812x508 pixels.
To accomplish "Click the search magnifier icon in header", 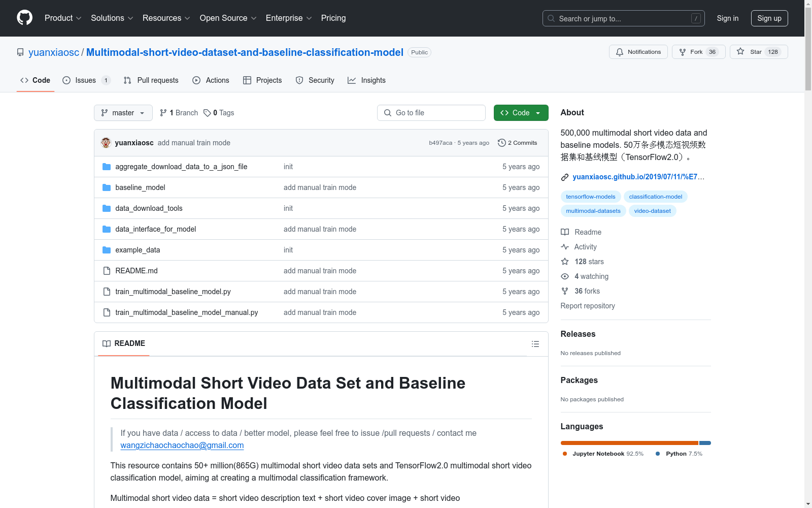I will click(551, 18).
